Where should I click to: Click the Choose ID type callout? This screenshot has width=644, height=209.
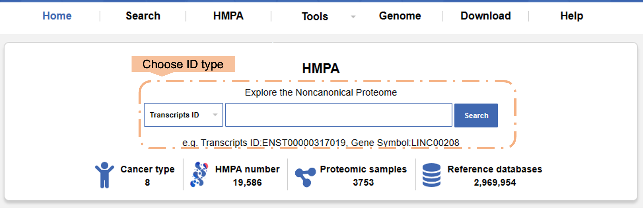point(183,64)
